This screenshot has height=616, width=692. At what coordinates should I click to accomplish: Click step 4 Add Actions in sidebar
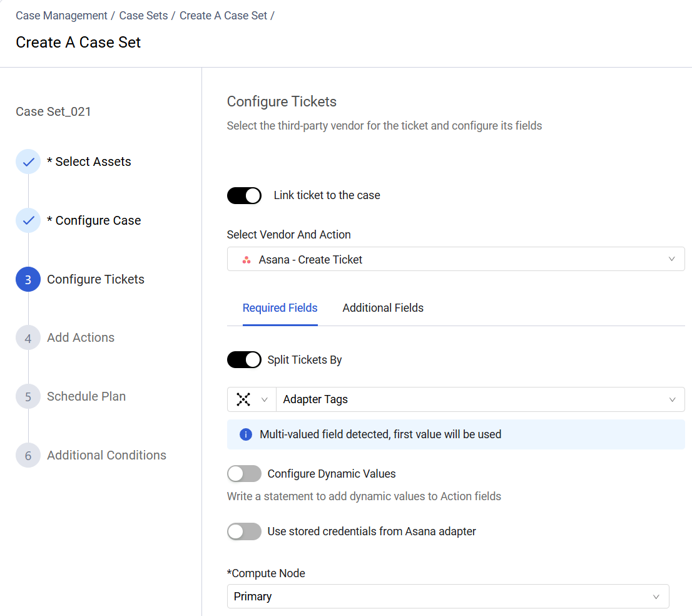pos(28,337)
